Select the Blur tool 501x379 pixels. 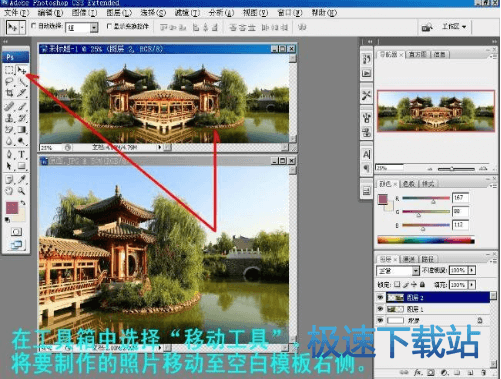(9, 141)
